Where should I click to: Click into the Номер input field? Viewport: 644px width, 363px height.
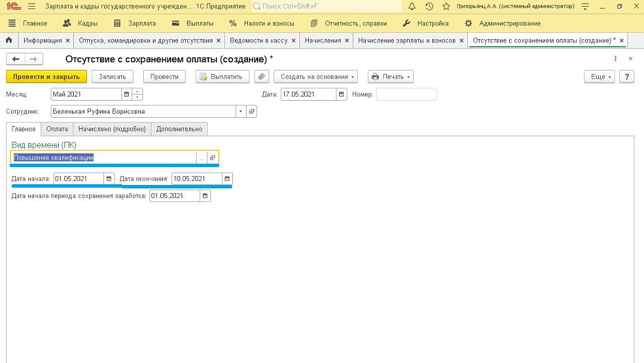pyautogui.click(x=406, y=94)
